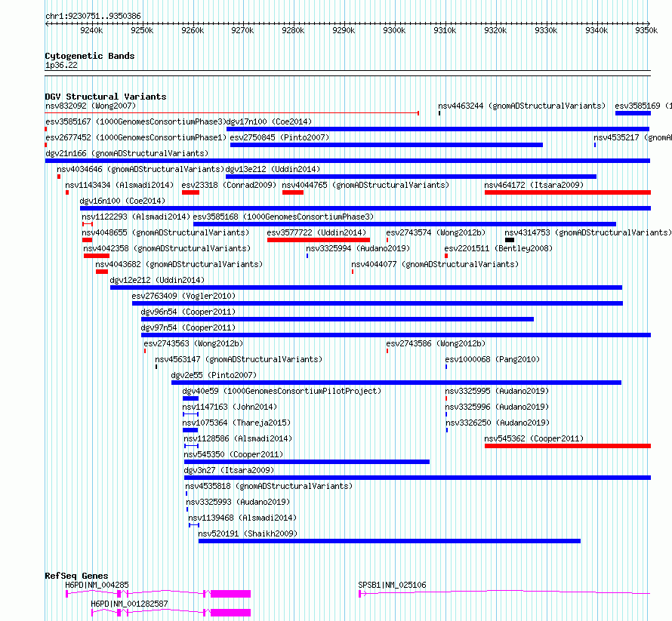Select nsv1143434 (Alsmadi2014) label
Screen dimensions: 672x621
(119, 185)
